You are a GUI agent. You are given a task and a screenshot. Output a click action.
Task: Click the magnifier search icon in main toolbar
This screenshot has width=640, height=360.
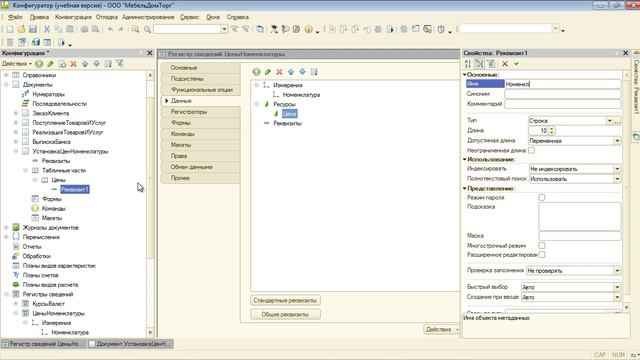[x=147, y=29]
